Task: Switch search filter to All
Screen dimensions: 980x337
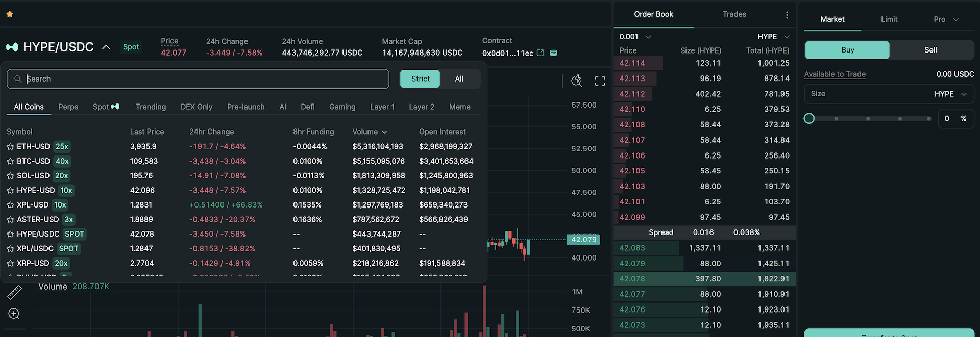Action: [x=459, y=79]
